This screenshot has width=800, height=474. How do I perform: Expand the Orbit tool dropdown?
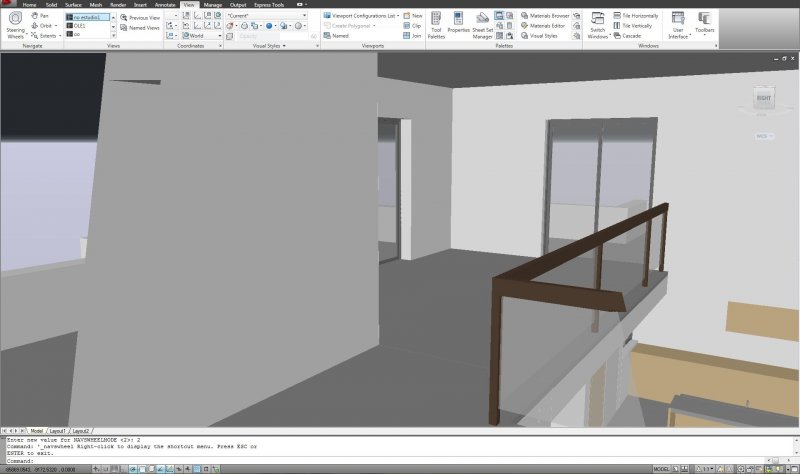(57, 26)
